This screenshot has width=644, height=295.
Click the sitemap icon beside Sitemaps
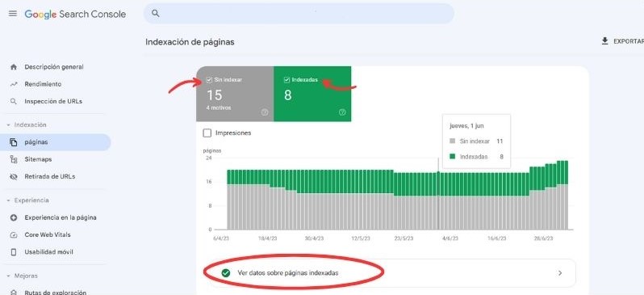(x=14, y=159)
